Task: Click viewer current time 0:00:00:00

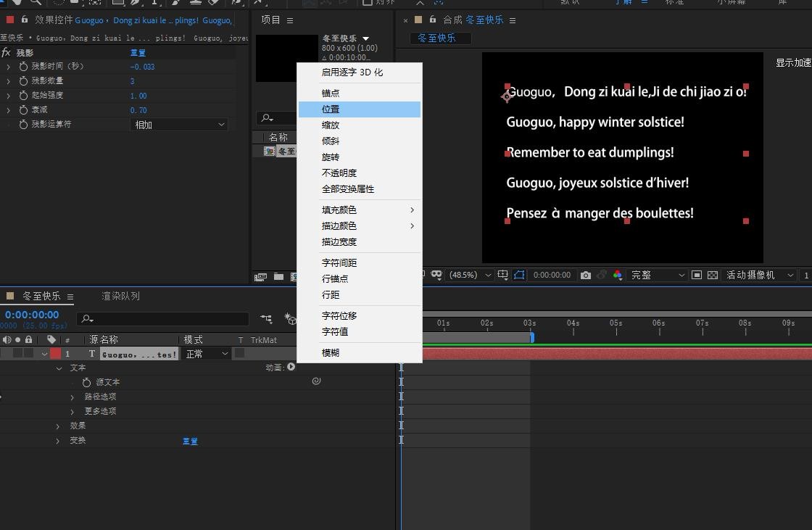Action: (x=552, y=275)
